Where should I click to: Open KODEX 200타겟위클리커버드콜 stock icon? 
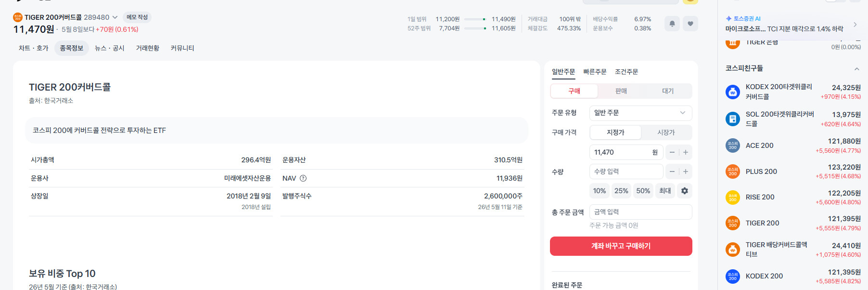[x=733, y=92]
